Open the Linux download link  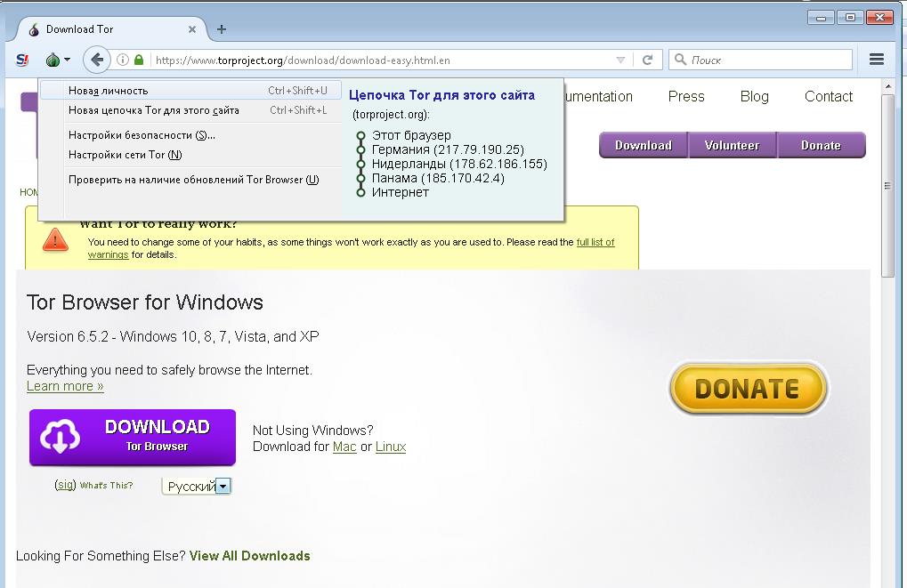click(391, 447)
